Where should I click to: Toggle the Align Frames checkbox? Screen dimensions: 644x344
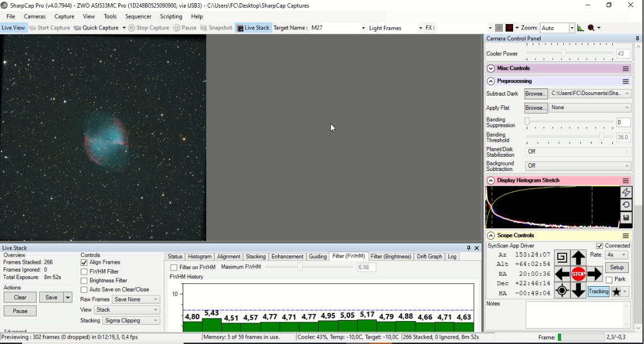click(x=84, y=262)
